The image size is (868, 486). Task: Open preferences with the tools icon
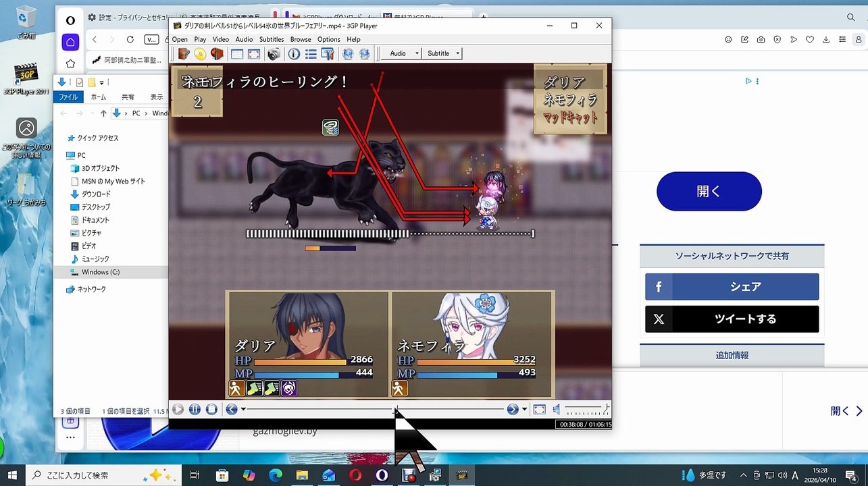click(328, 53)
